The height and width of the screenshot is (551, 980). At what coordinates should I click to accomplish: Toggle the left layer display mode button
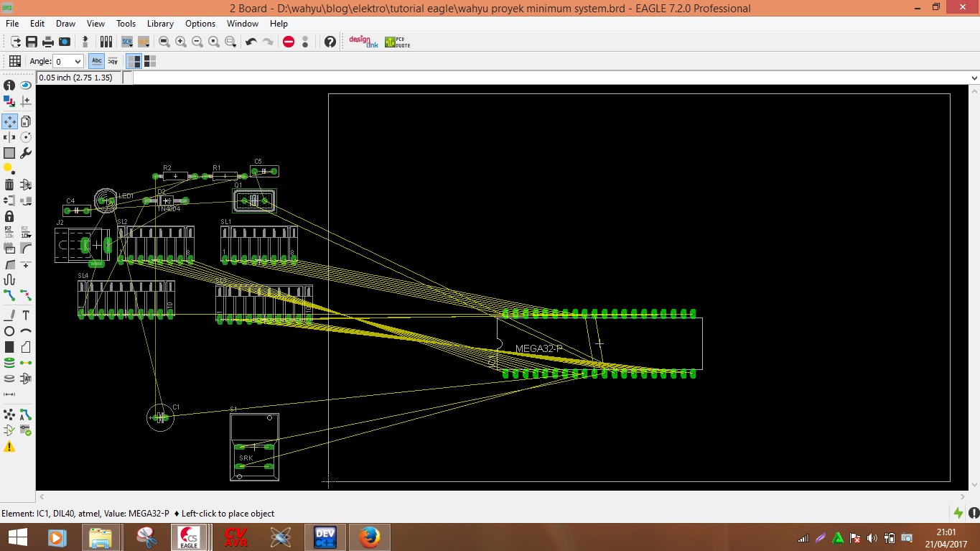point(134,61)
